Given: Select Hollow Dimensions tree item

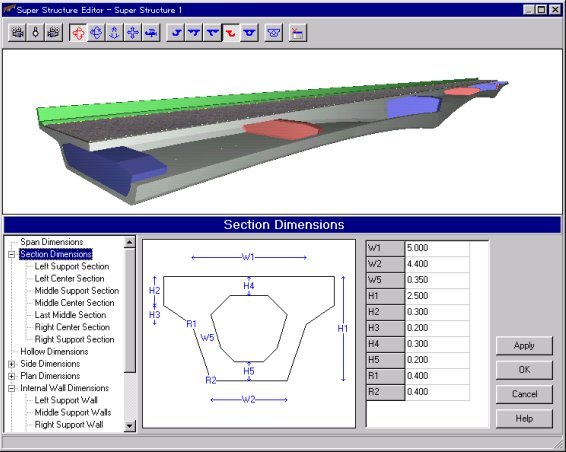Looking at the screenshot, I should pos(54,352).
